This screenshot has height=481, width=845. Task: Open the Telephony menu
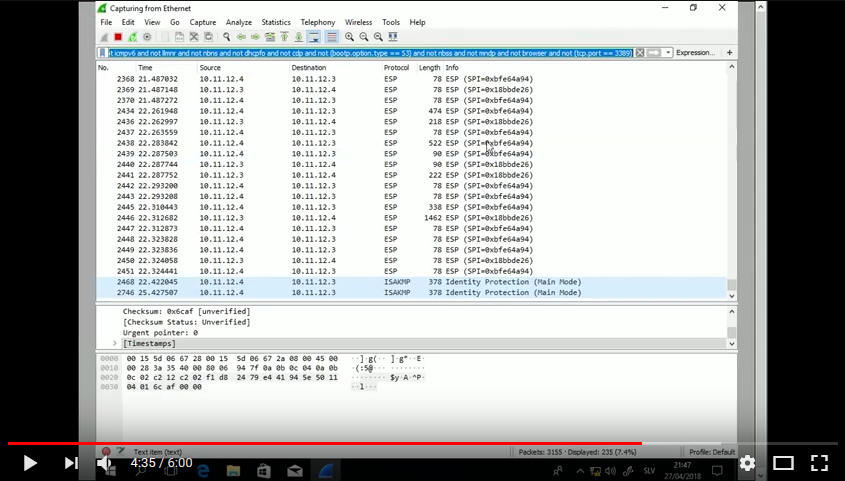coord(317,22)
